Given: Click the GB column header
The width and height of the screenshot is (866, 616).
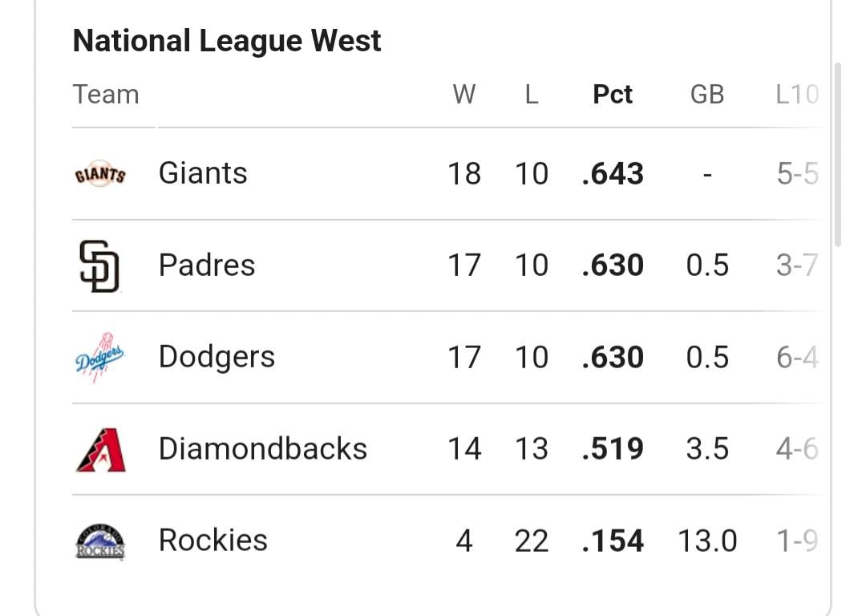Looking at the screenshot, I should tap(707, 95).
